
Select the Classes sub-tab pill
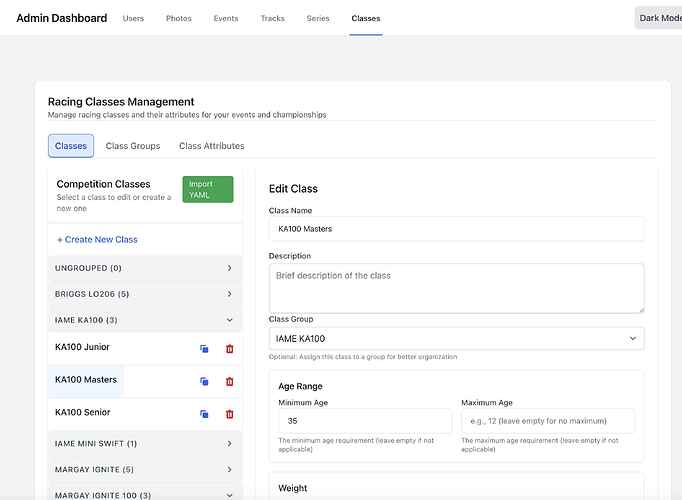click(x=71, y=146)
